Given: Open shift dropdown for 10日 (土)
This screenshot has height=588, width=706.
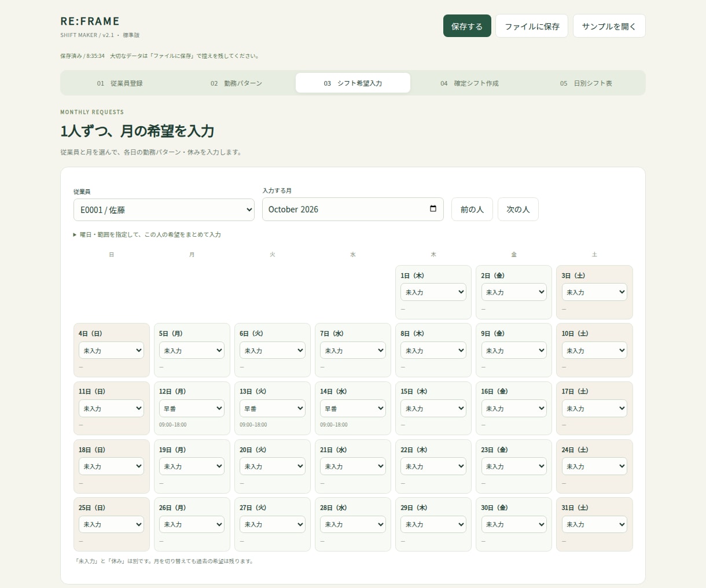Looking at the screenshot, I should click(x=594, y=351).
